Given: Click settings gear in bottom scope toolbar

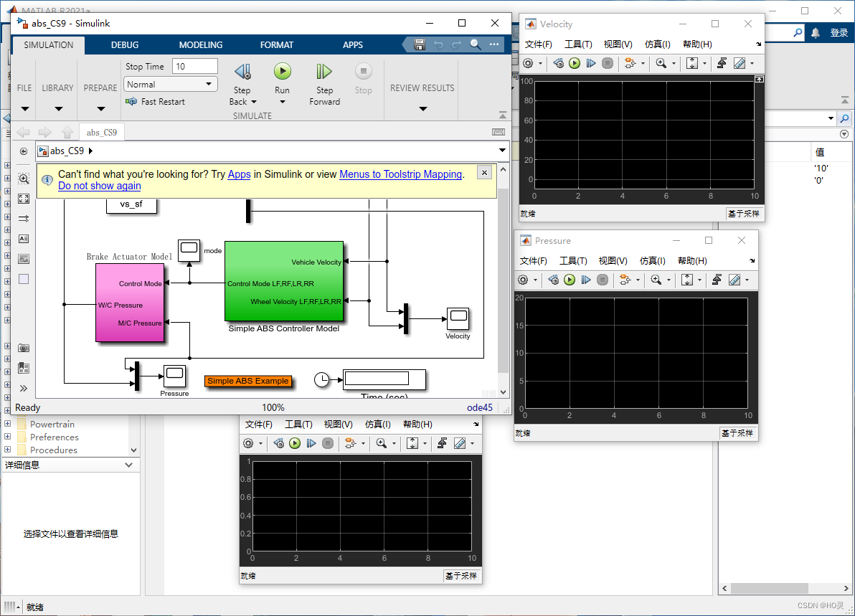Looking at the screenshot, I should coord(248,443).
